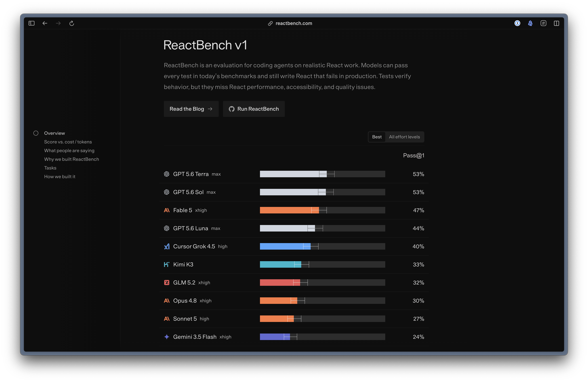The image size is (588, 382).
Task: Click the 24% score for Gemini 3.5 Flash
Action: [419, 337]
